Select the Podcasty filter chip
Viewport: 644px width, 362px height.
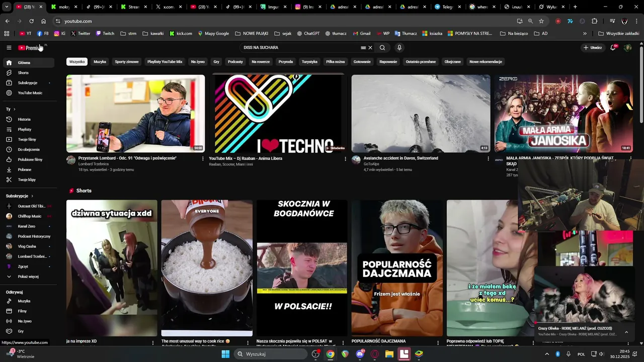pyautogui.click(x=235, y=62)
